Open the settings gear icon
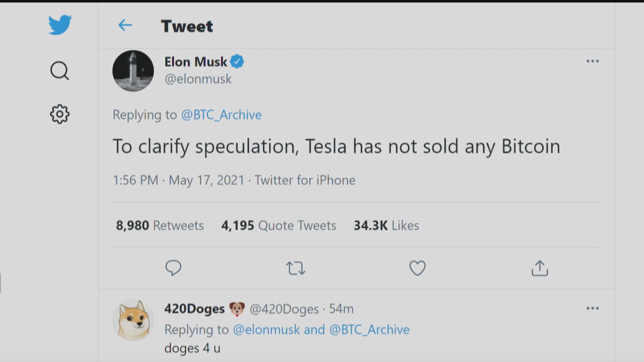The width and height of the screenshot is (644, 362). click(59, 114)
